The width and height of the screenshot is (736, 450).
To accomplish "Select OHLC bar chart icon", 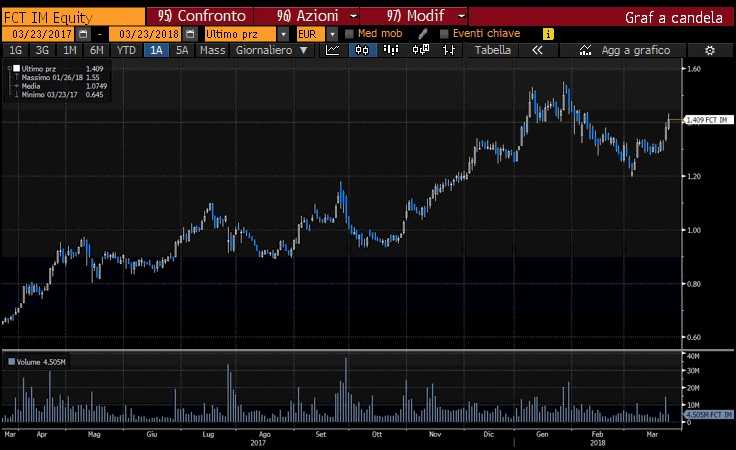I will pyautogui.click(x=449, y=50).
